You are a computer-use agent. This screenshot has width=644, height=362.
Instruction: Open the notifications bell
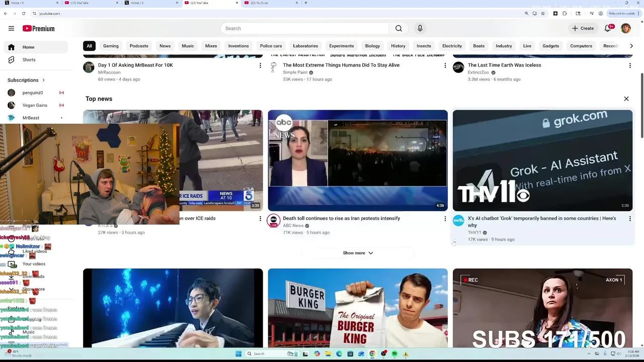pos(608,28)
